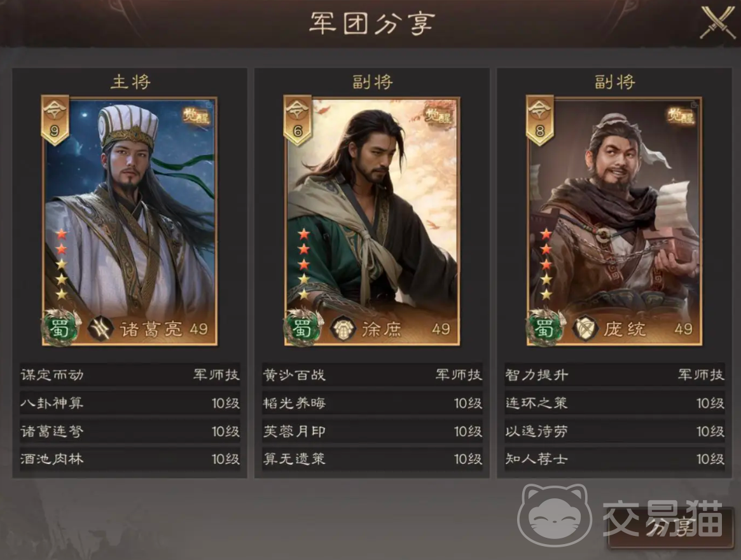Tap the shield troop icon beside 徐庶
This screenshot has height=560, width=741.
point(343,328)
